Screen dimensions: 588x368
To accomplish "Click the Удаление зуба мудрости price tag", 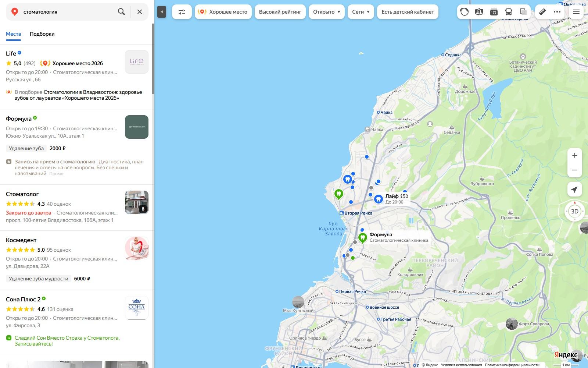I will click(39, 279).
